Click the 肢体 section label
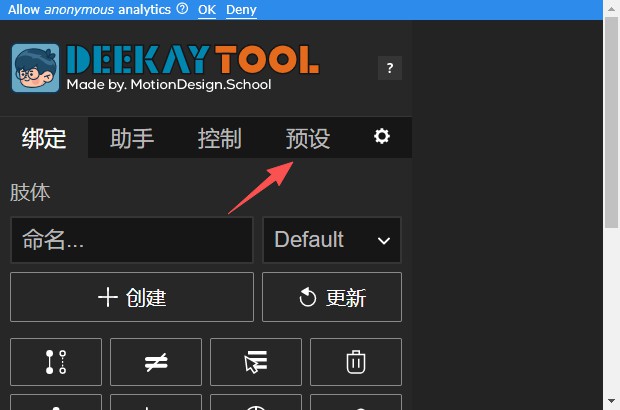 pos(30,193)
